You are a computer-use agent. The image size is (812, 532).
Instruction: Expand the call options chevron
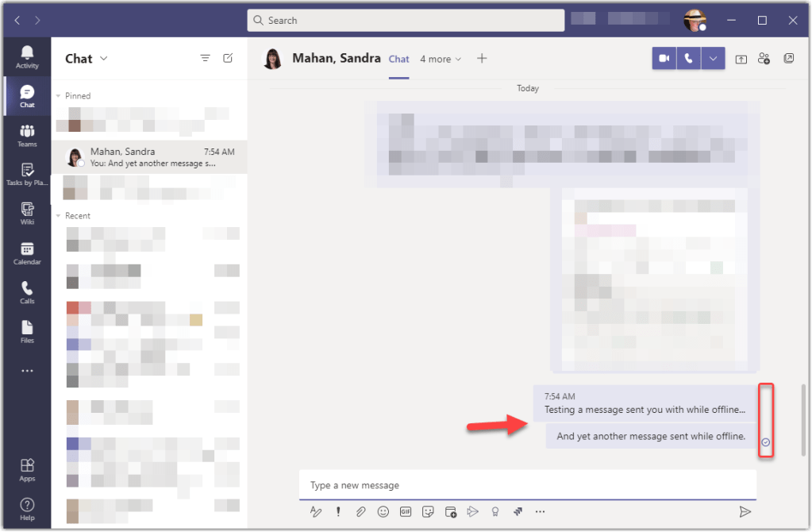[712, 58]
